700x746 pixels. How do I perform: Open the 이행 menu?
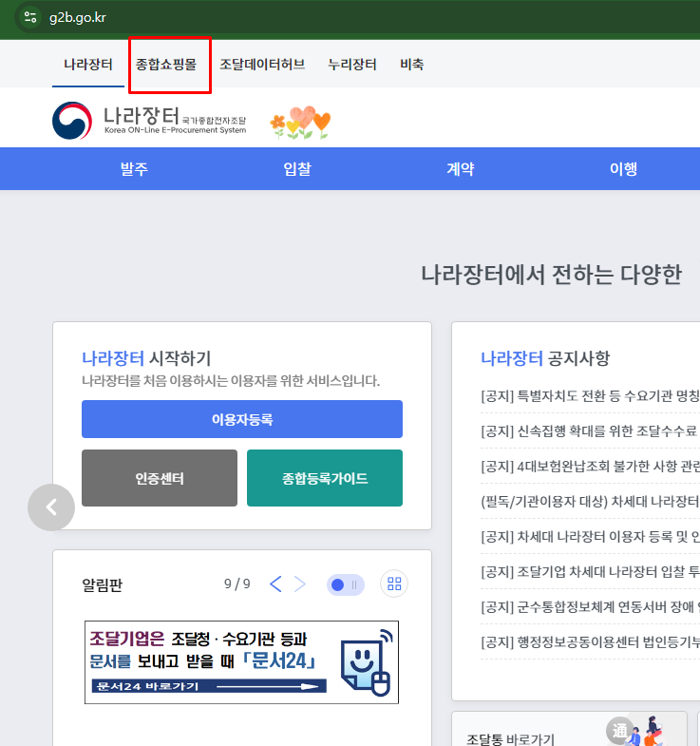[x=623, y=169]
